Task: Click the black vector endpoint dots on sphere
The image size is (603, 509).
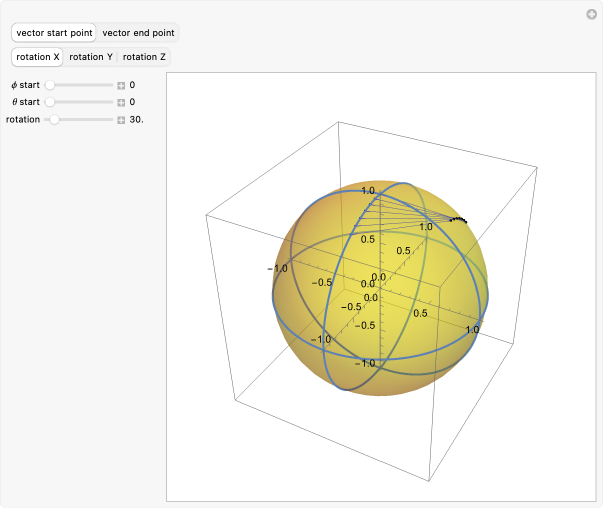Action: 458,220
